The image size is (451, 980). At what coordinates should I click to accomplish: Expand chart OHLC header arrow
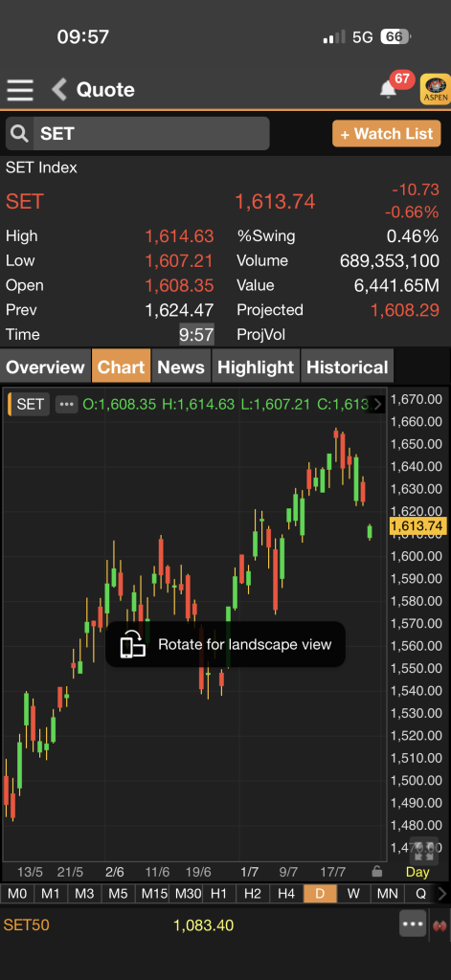[378, 404]
